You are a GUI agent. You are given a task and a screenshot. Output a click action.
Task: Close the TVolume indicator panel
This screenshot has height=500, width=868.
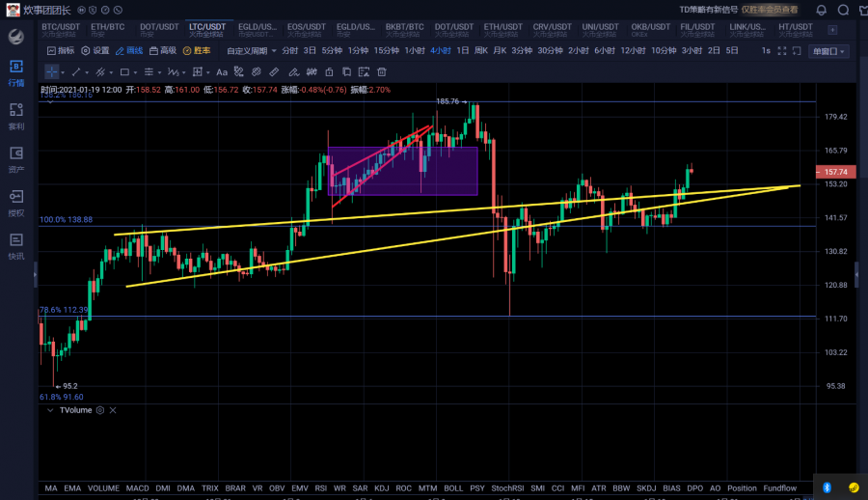[x=113, y=410]
